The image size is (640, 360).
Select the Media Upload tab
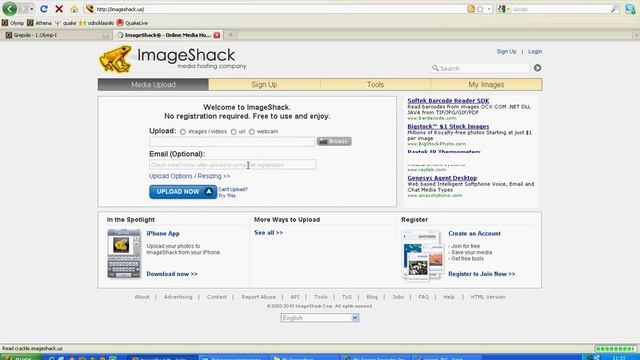pos(153,84)
